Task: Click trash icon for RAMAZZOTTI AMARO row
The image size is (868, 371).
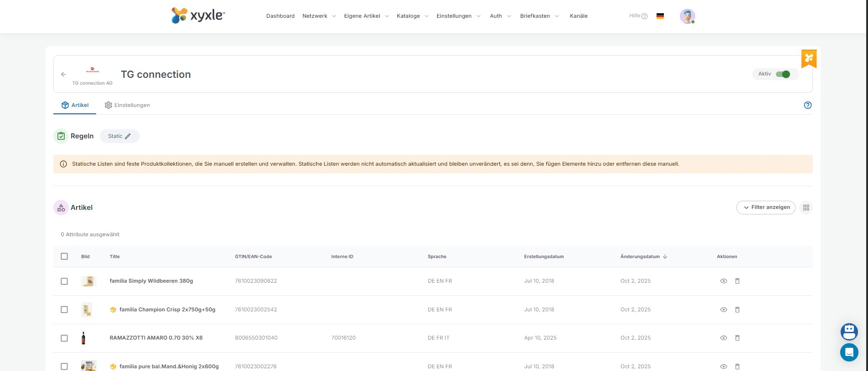Action: coord(737,338)
